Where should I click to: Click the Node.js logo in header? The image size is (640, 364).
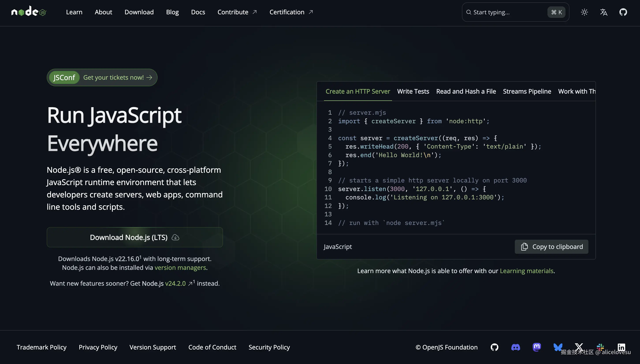29,12
